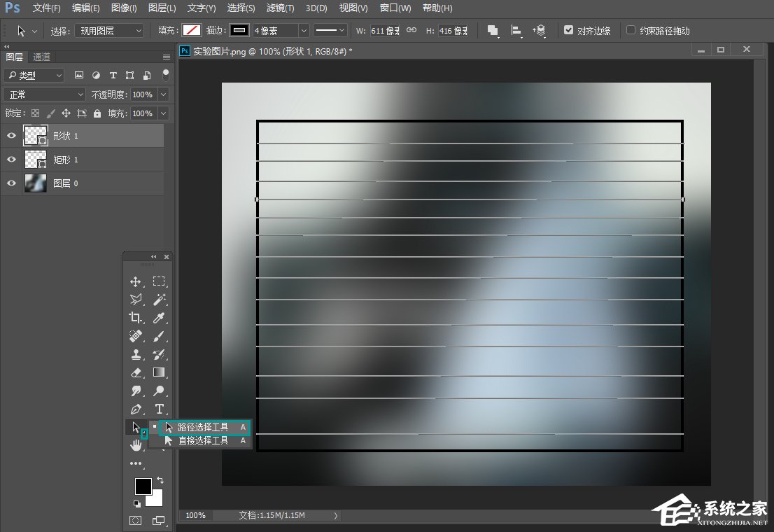Enable the 约束路径拖动 checkbox
This screenshot has width=774, height=532.
631,31
